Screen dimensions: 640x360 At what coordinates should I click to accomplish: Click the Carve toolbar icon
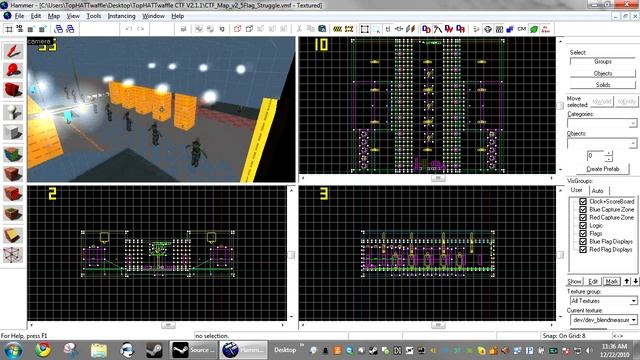(184, 29)
